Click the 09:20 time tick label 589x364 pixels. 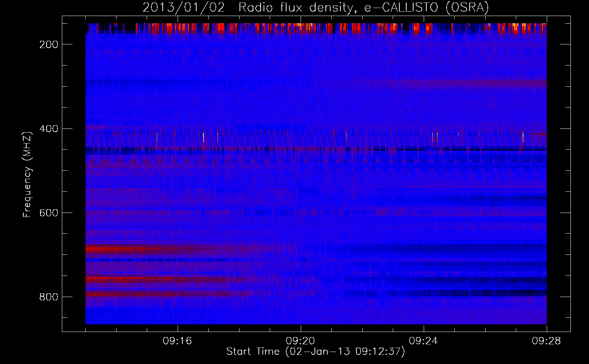point(300,341)
